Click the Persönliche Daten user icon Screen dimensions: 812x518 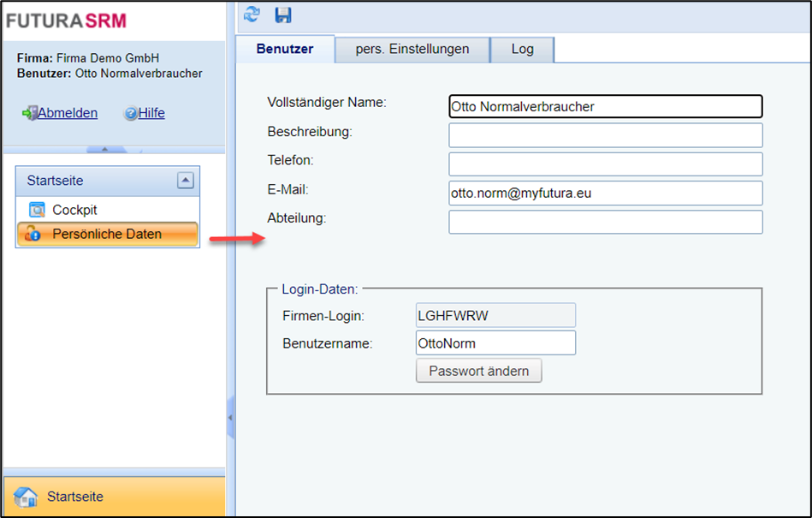click(x=33, y=234)
